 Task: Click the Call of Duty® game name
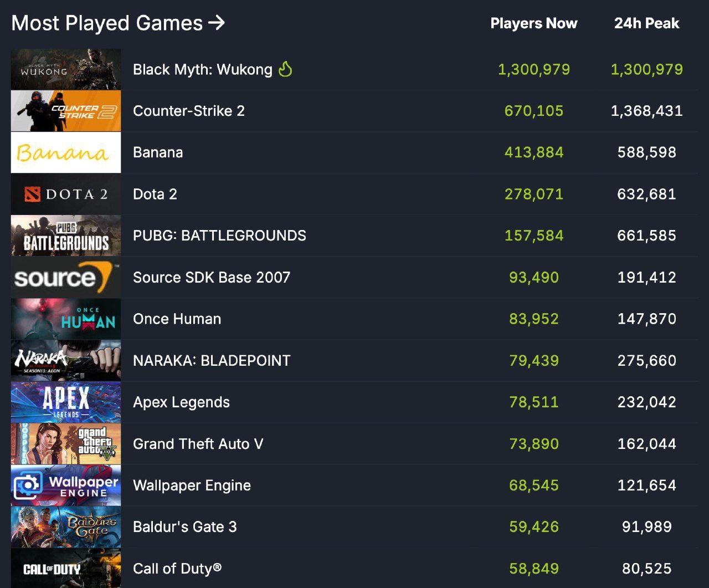(x=177, y=568)
